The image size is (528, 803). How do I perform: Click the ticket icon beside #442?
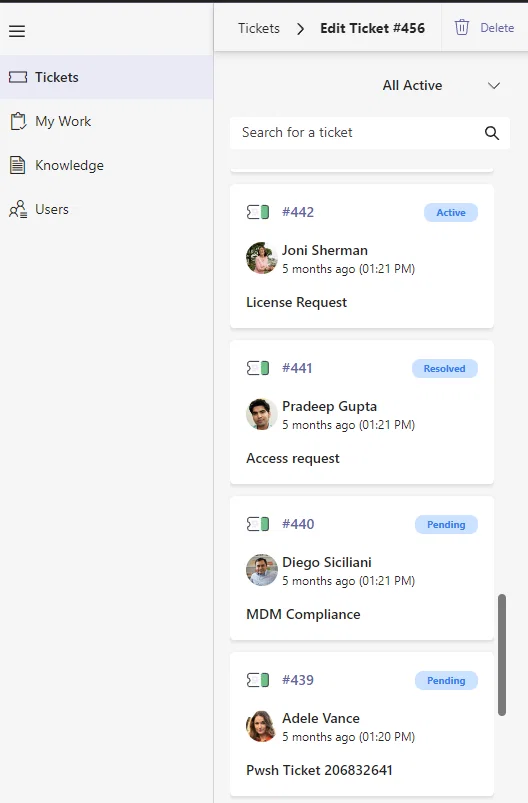[x=258, y=212]
